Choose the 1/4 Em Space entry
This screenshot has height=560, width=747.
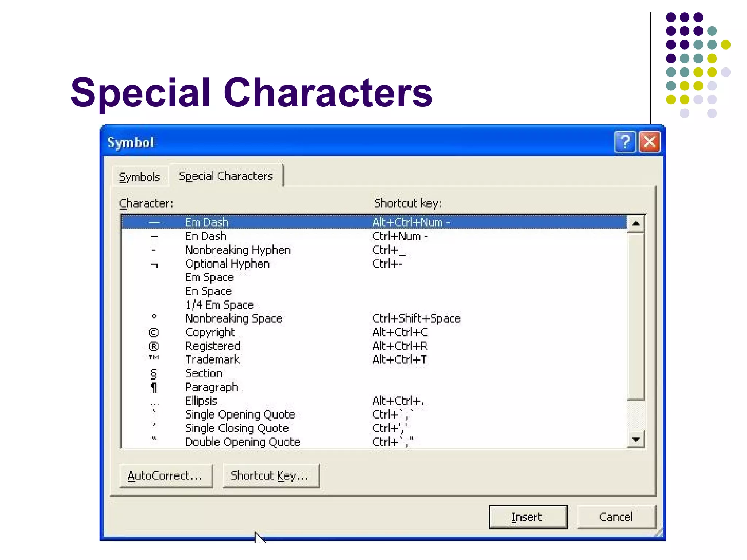tap(374, 304)
